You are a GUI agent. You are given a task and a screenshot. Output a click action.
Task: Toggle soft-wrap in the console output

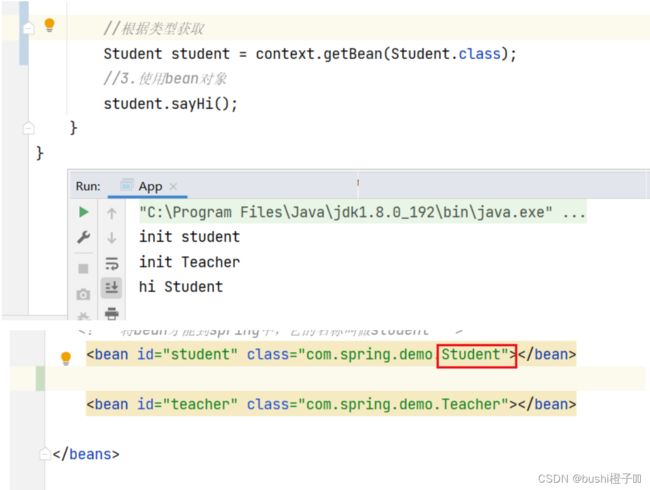[112, 263]
